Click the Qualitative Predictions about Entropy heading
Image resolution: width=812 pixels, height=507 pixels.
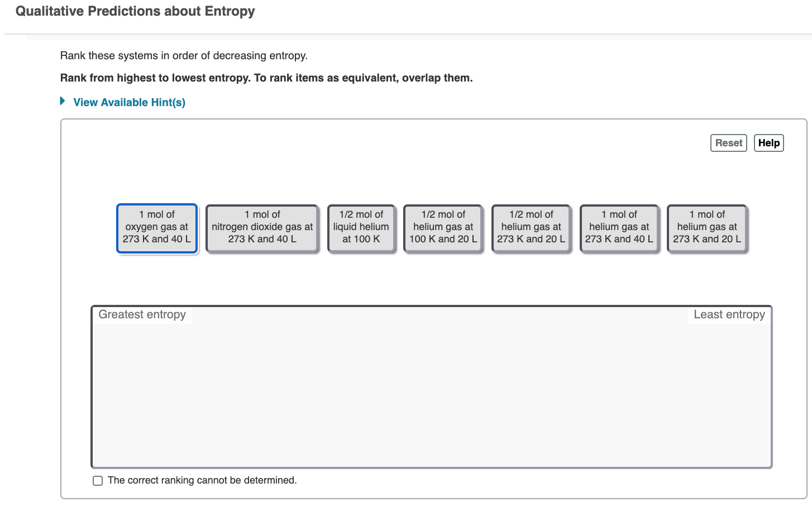(136, 11)
